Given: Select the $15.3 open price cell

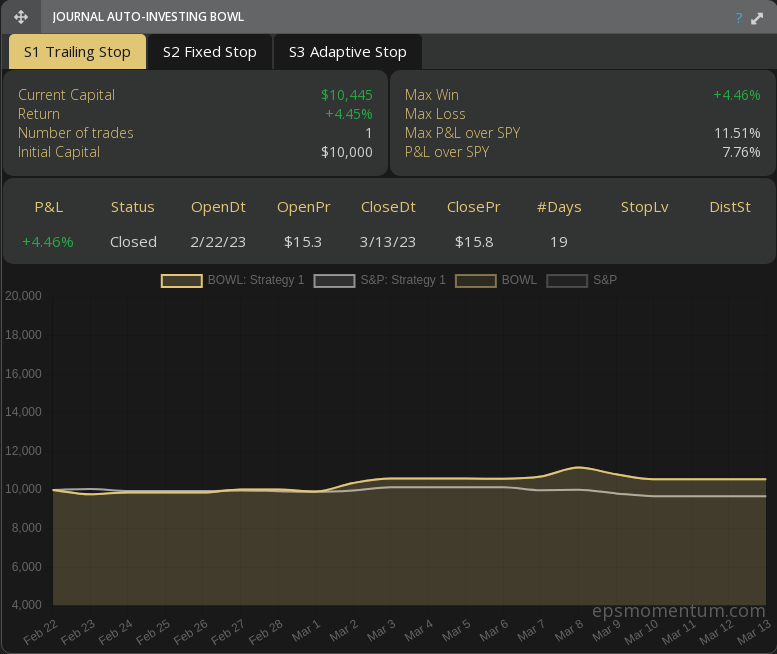Looking at the screenshot, I should pos(303,242).
